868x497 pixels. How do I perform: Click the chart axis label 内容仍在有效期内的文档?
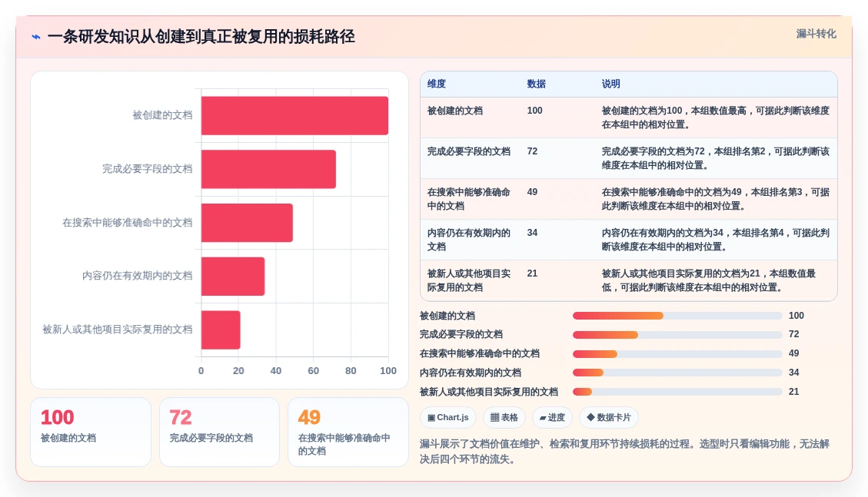coord(138,276)
